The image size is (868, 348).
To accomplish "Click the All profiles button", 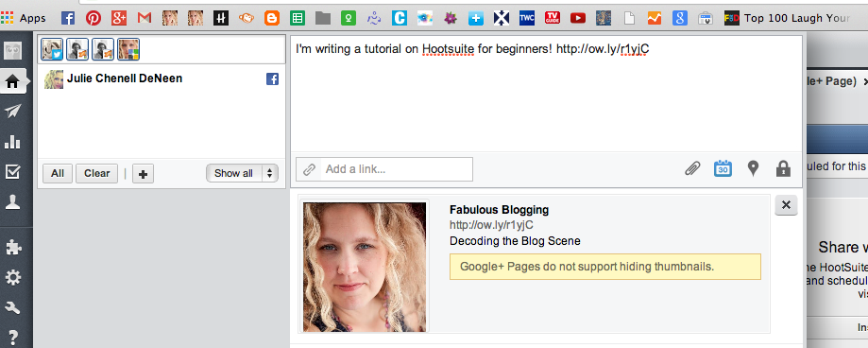I will 58,173.
